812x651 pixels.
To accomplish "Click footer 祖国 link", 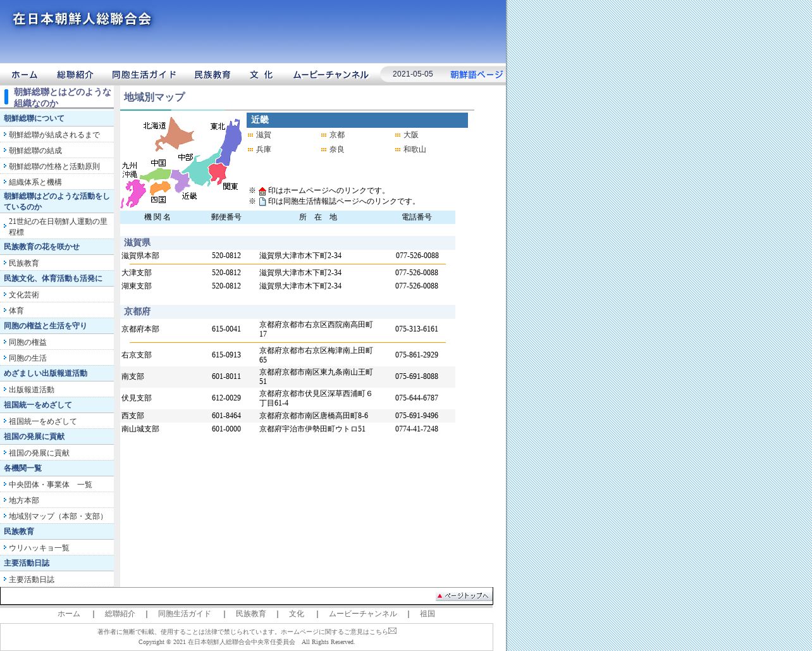I will (428, 614).
